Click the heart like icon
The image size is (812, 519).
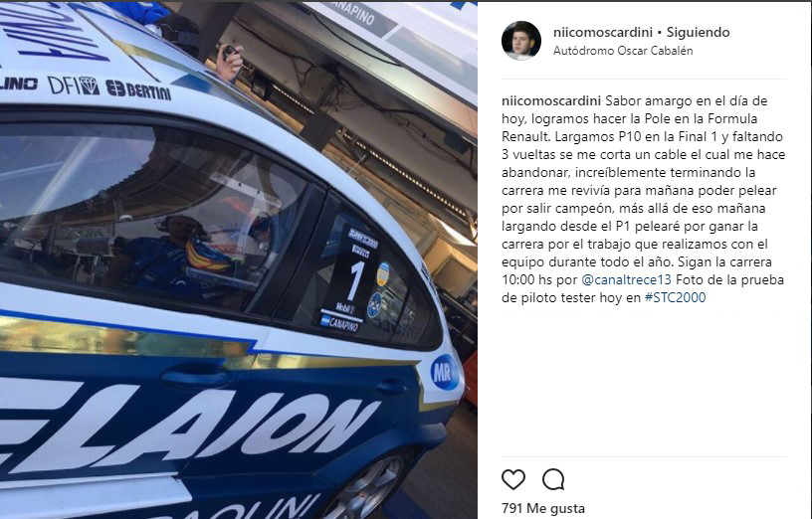point(513,479)
